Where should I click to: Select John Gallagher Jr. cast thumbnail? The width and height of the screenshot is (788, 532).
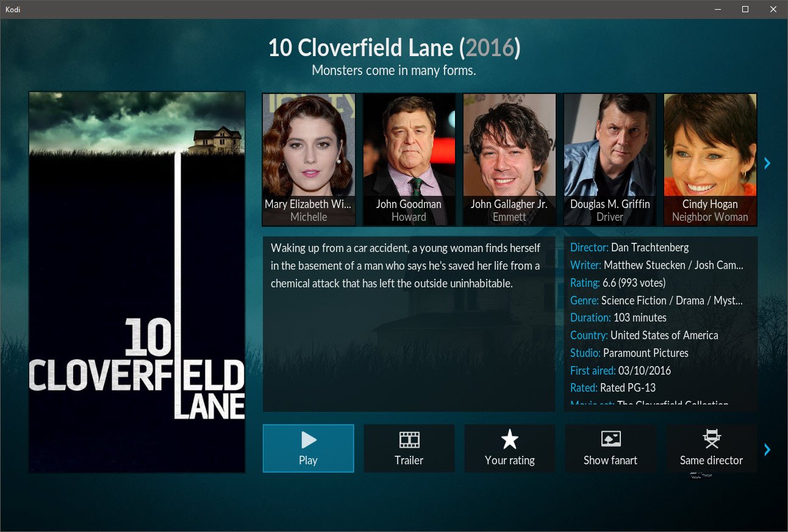point(509,159)
